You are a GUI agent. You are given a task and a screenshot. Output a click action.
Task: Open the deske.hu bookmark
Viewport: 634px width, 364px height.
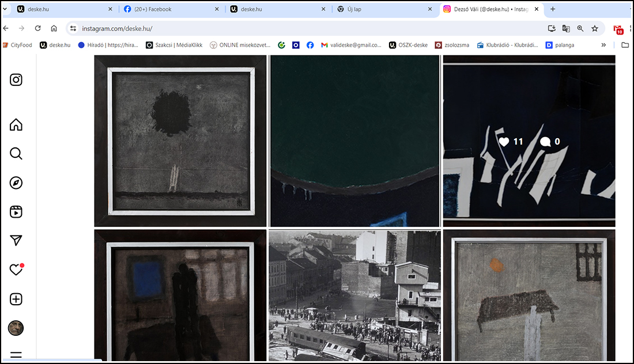pos(55,45)
